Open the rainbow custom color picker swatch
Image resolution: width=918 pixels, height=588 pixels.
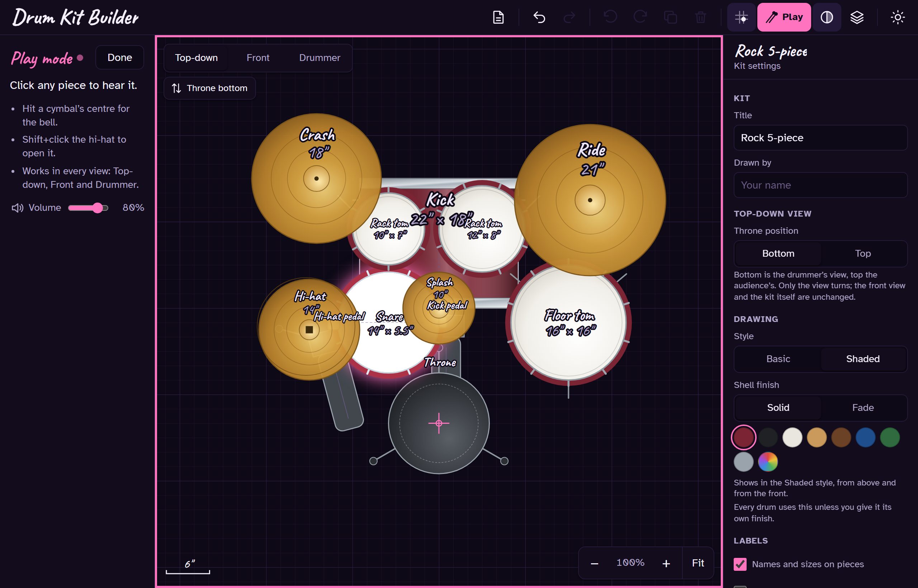768,462
